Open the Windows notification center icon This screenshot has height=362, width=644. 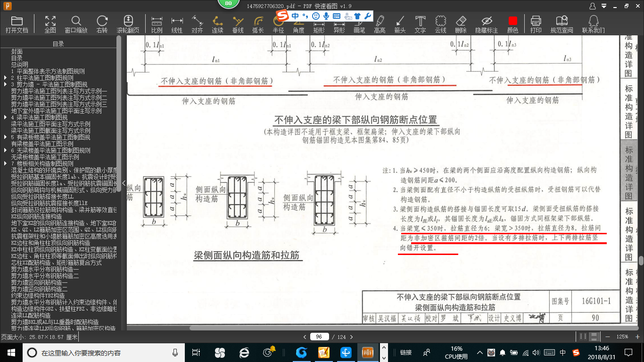628,352
